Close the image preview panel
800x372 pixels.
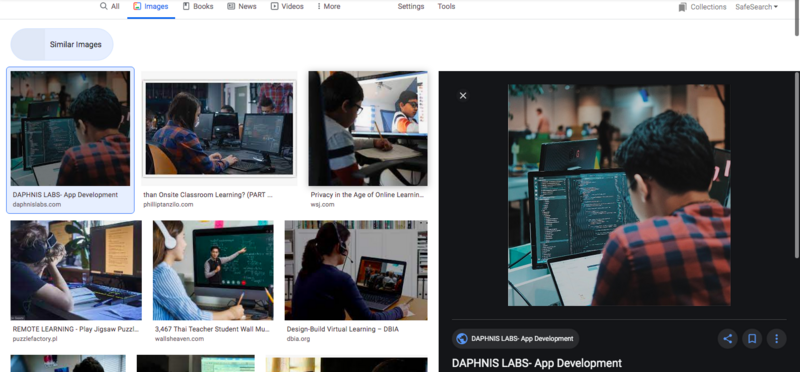463,95
